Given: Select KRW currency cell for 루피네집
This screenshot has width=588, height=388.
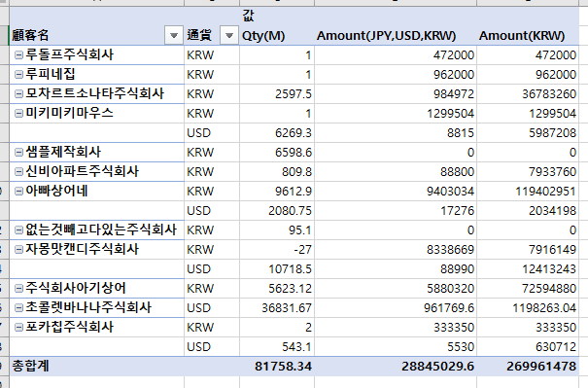Looking at the screenshot, I should click(x=212, y=74).
